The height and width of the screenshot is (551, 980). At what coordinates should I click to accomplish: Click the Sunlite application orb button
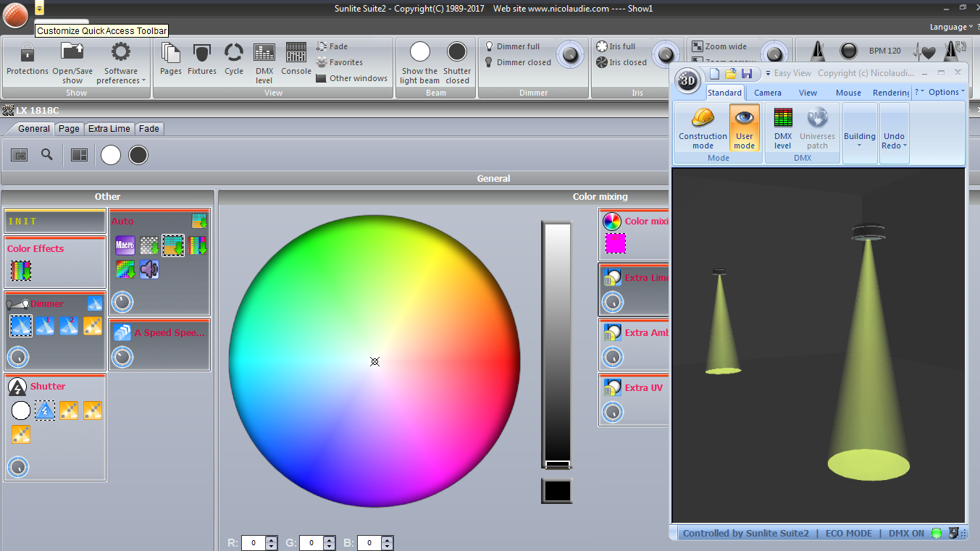[x=15, y=14]
